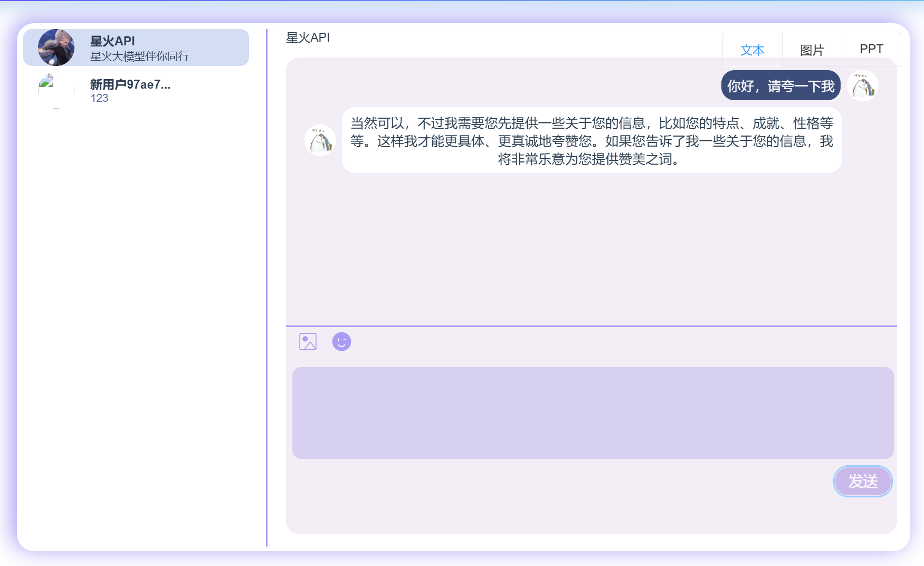The image size is (924, 566).
Task: Click the 星火API chat header title
Action: click(x=308, y=37)
